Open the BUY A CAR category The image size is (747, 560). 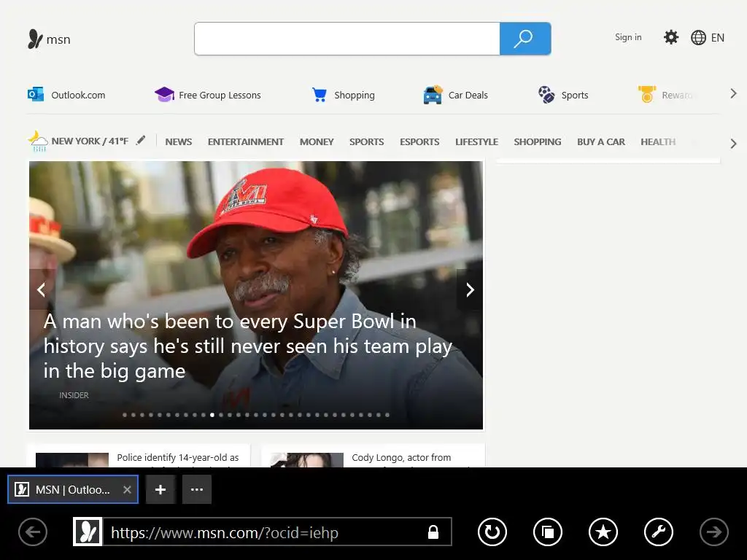[601, 142]
